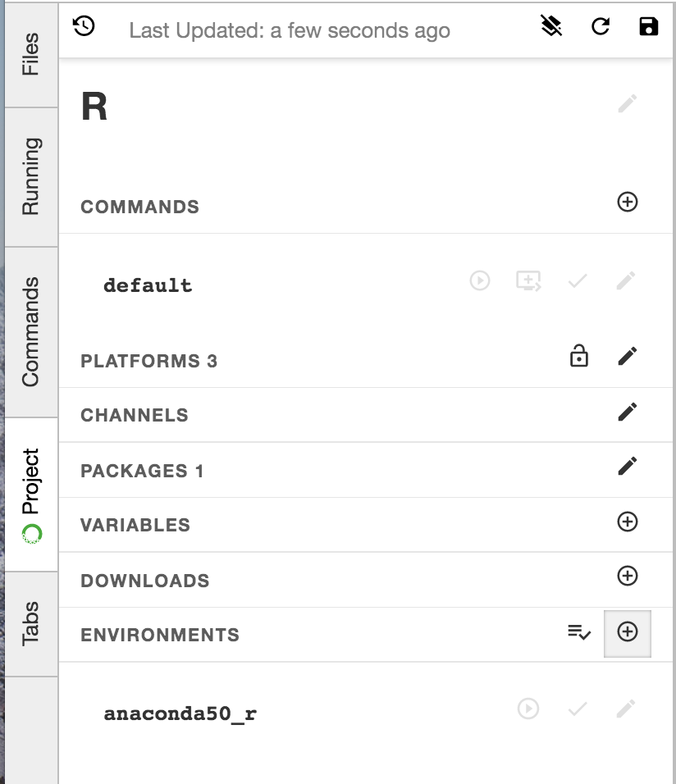676x784 pixels.
Task: Add a new variable
Action: coord(628,522)
